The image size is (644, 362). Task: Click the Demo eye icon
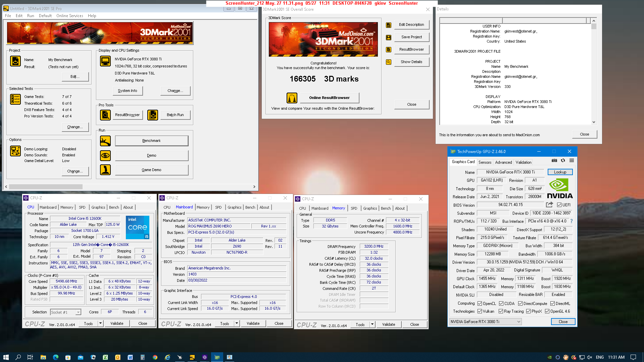pyautogui.click(x=105, y=156)
